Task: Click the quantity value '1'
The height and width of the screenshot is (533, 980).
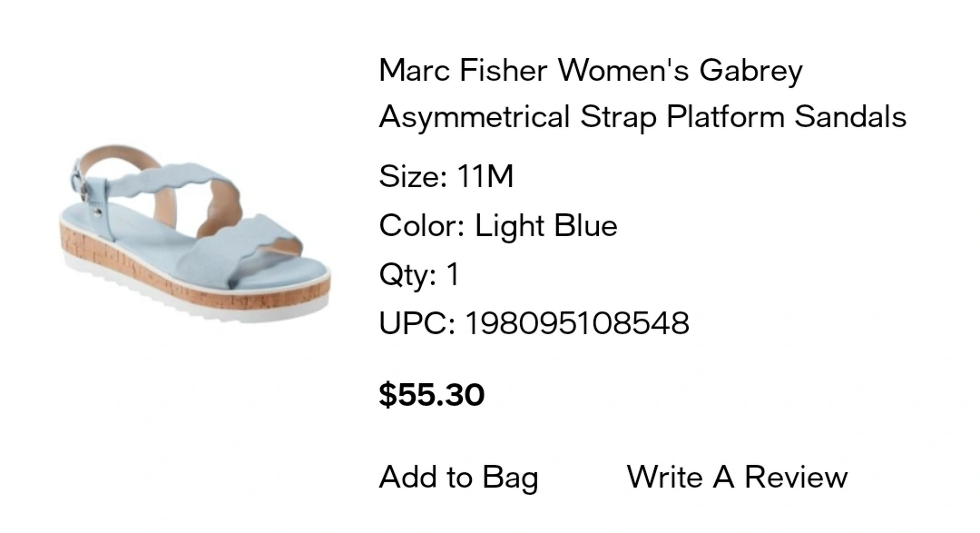Action: point(453,274)
